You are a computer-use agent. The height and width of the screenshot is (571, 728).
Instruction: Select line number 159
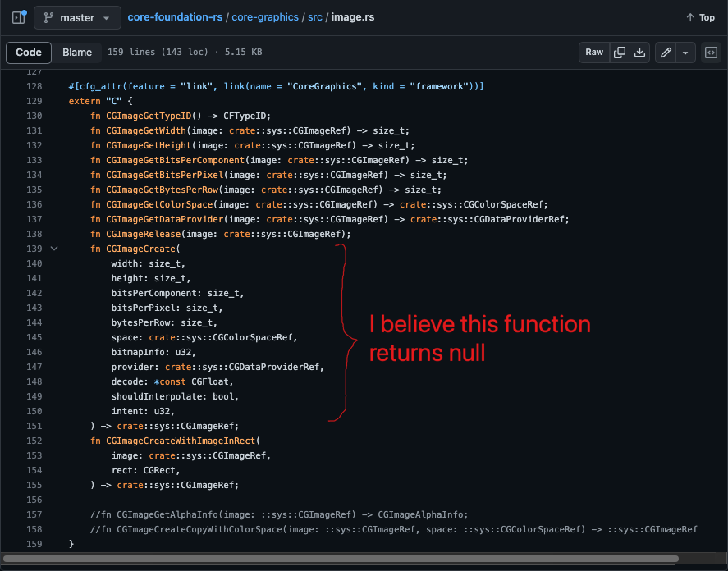pos(34,544)
